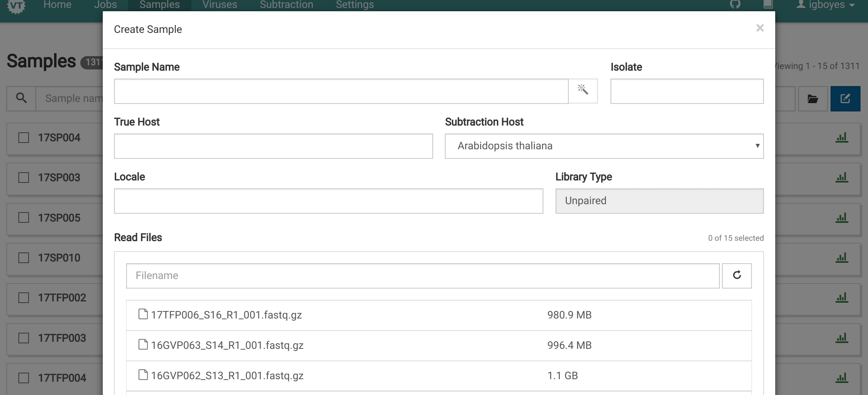Open bar chart icon for 17SP004
This screenshot has width=868, height=395.
841,138
